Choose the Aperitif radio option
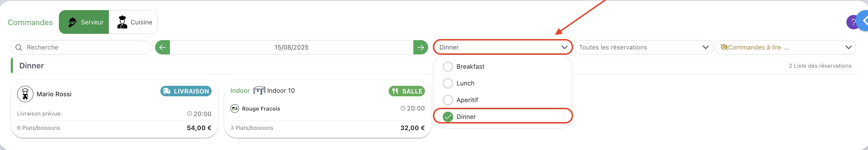The image size is (868, 150). point(448,100)
